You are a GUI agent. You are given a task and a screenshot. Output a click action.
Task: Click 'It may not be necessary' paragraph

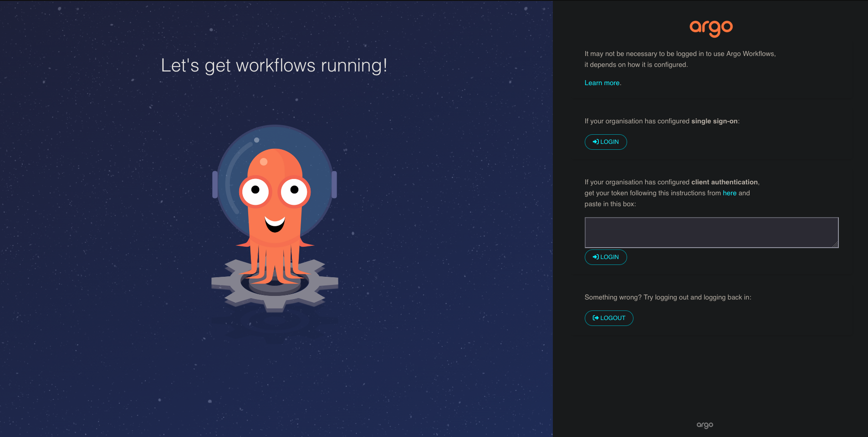tap(680, 59)
